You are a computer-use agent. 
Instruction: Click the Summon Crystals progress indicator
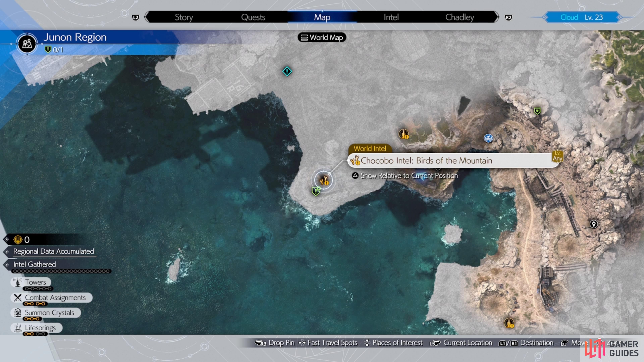[x=32, y=319]
